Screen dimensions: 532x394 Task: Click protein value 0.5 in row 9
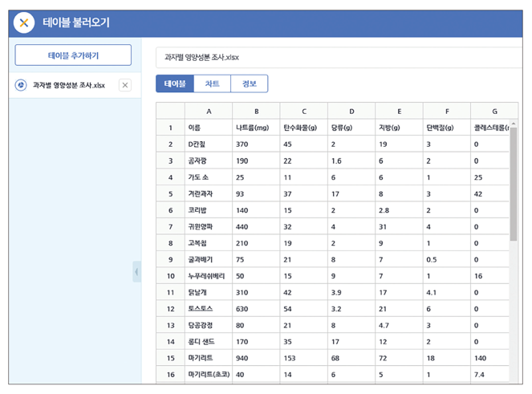coord(447,260)
